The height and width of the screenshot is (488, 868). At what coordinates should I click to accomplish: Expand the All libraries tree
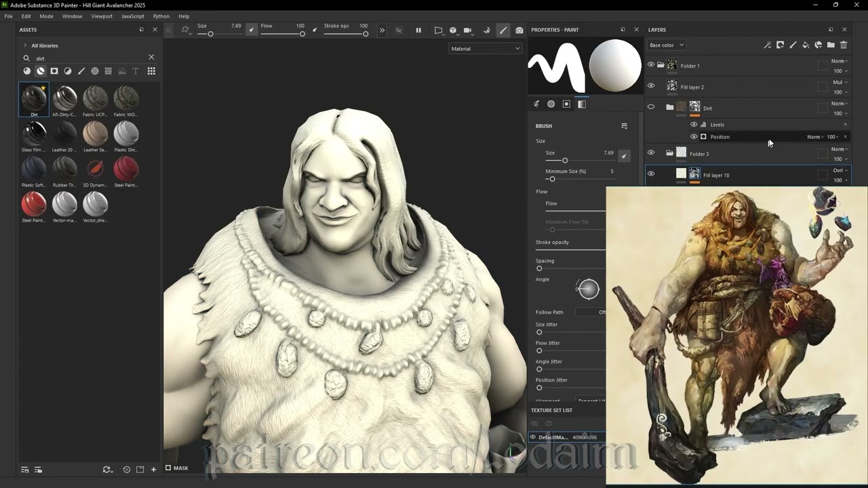(26, 45)
